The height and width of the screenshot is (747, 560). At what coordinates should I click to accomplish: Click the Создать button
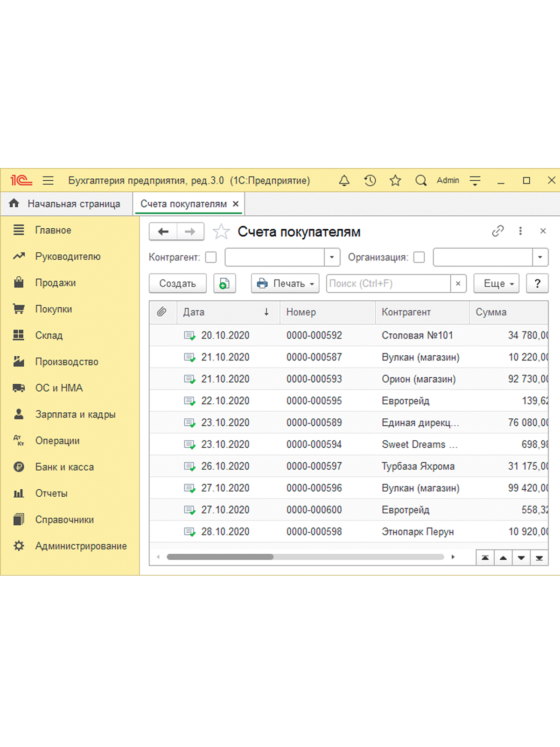pos(178,283)
